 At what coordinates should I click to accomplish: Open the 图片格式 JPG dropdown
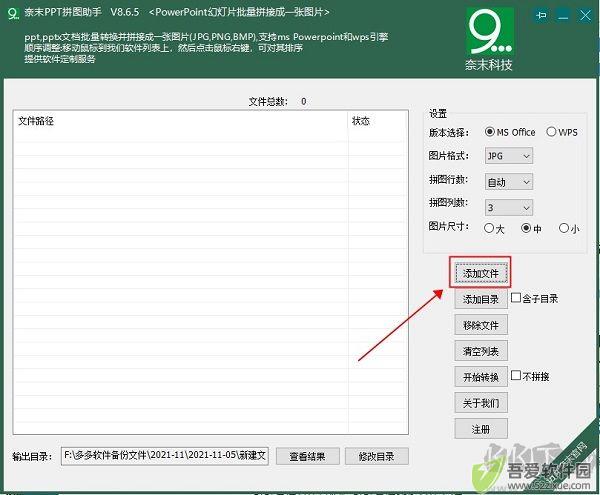[x=509, y=156]
